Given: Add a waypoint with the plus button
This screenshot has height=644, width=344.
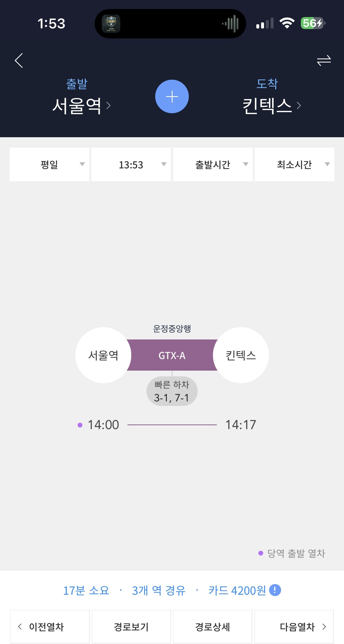Looking at the screenshot, I should pos(172,96).
